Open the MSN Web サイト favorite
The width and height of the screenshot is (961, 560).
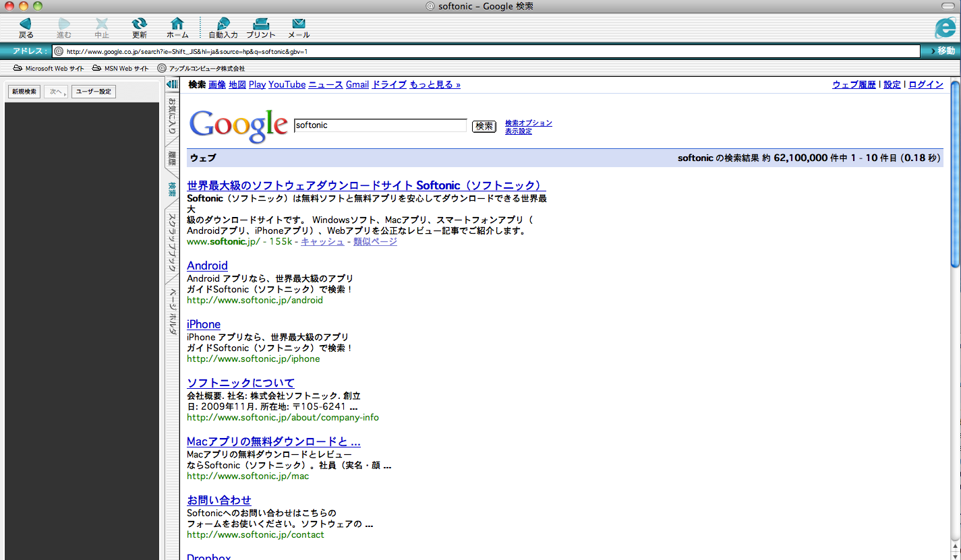tap(121, 68)
